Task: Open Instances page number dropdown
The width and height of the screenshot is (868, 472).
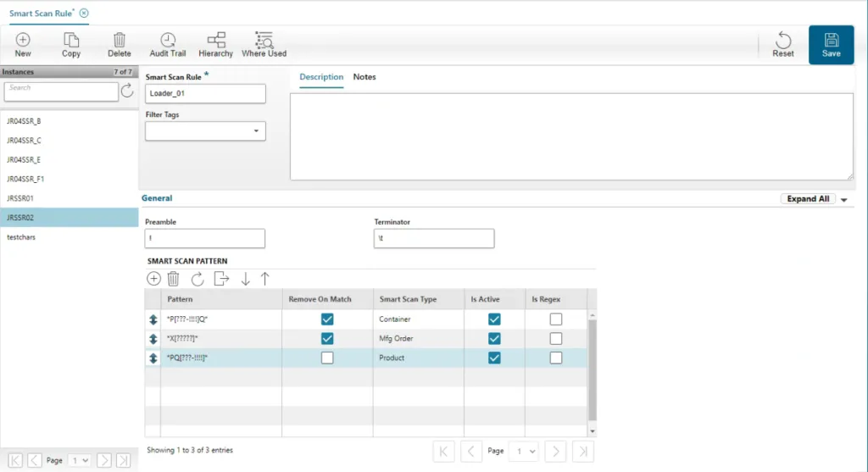Action: 79,460
